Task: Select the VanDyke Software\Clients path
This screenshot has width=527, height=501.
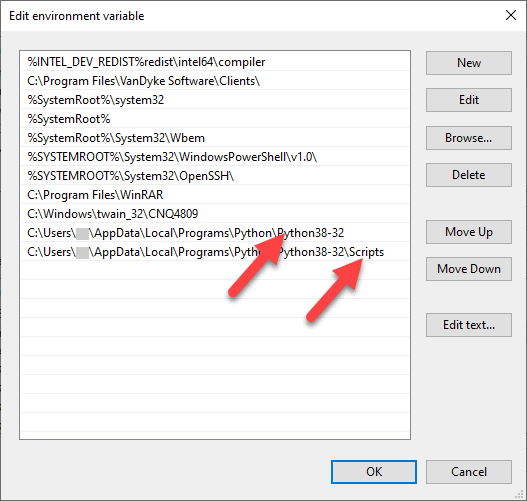Action: 215,81
